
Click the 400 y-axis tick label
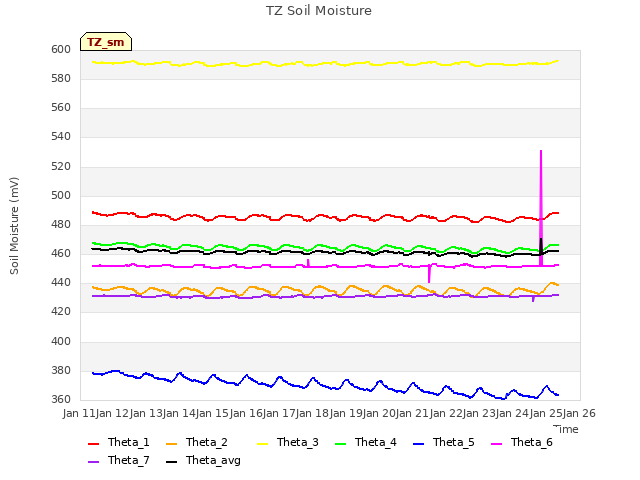61,341
